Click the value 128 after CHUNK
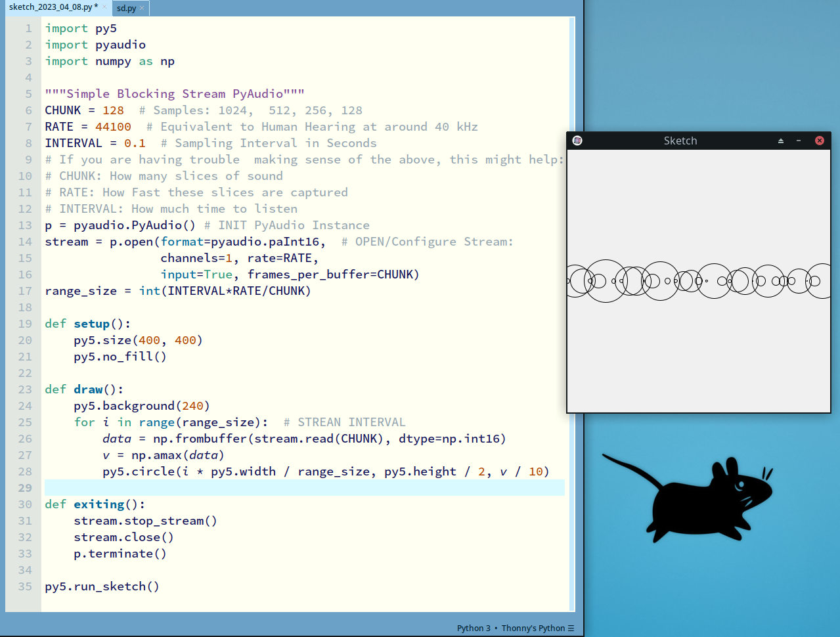 [113, 110]
